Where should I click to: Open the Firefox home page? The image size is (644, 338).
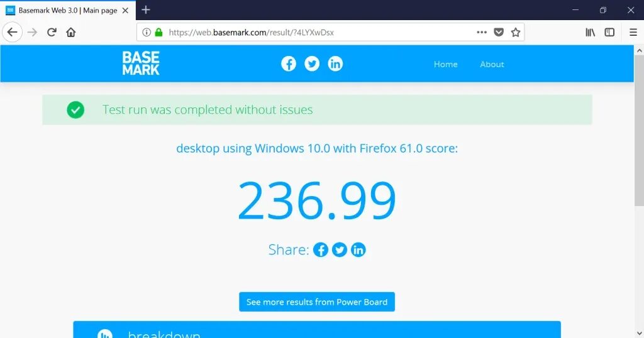click(x=70, y=32)
